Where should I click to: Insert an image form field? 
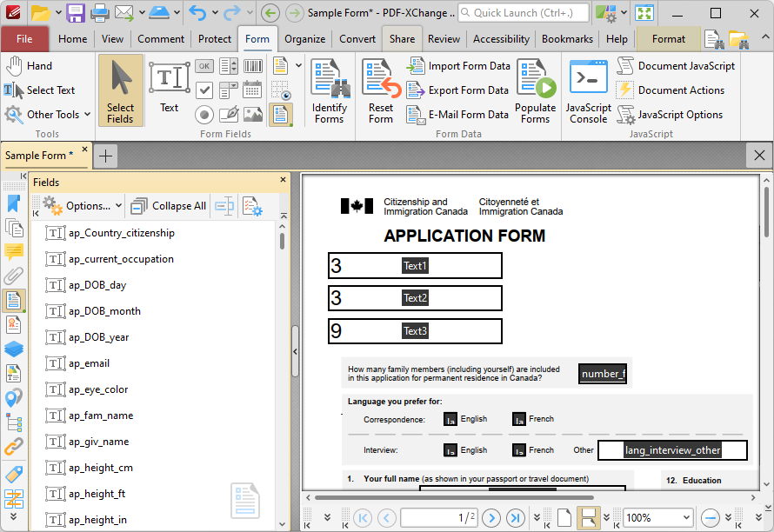coord(253,115)
